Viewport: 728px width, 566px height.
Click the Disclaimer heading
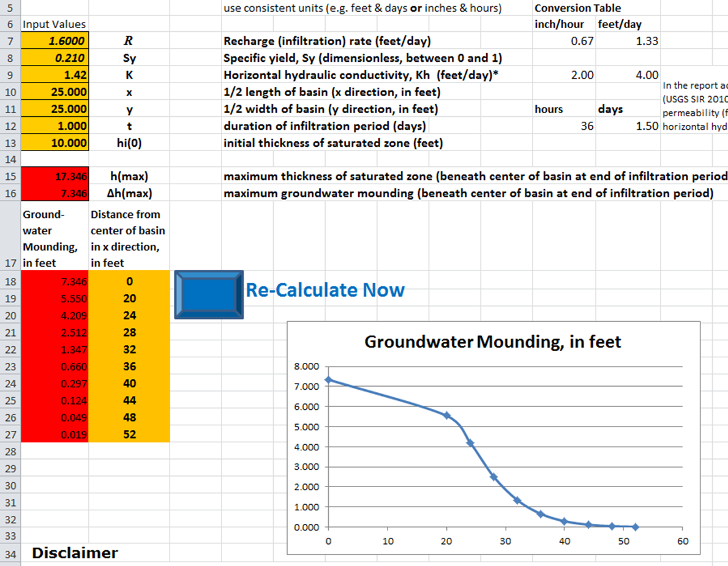75,553
